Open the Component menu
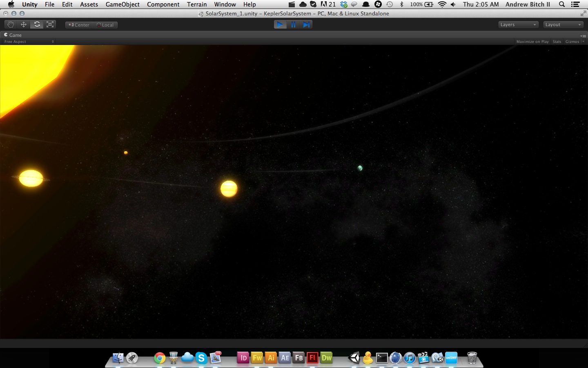The width and height of the screenshot is (588, 368). click(163, 4)
